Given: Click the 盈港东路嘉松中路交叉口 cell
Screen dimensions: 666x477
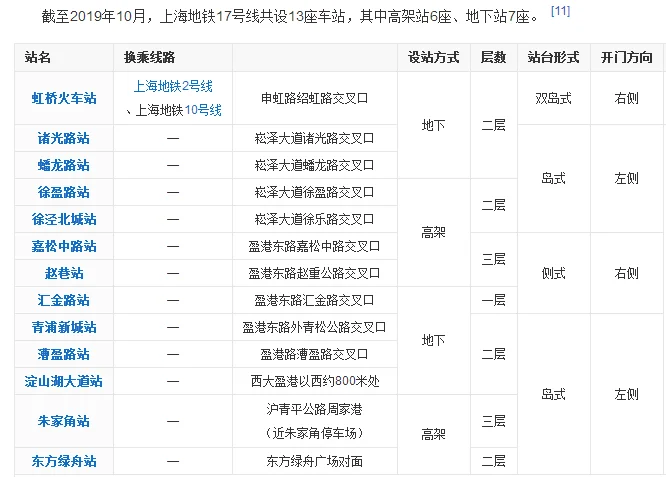Looking at the screenshot, I should 315,246.
